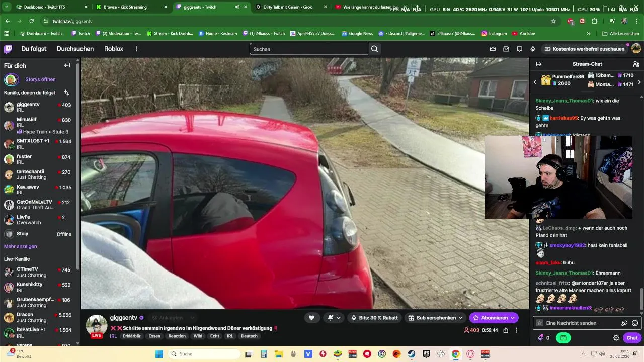Open the emote picker in chat input
Screen dimensions: 644x362
[635, 323]
